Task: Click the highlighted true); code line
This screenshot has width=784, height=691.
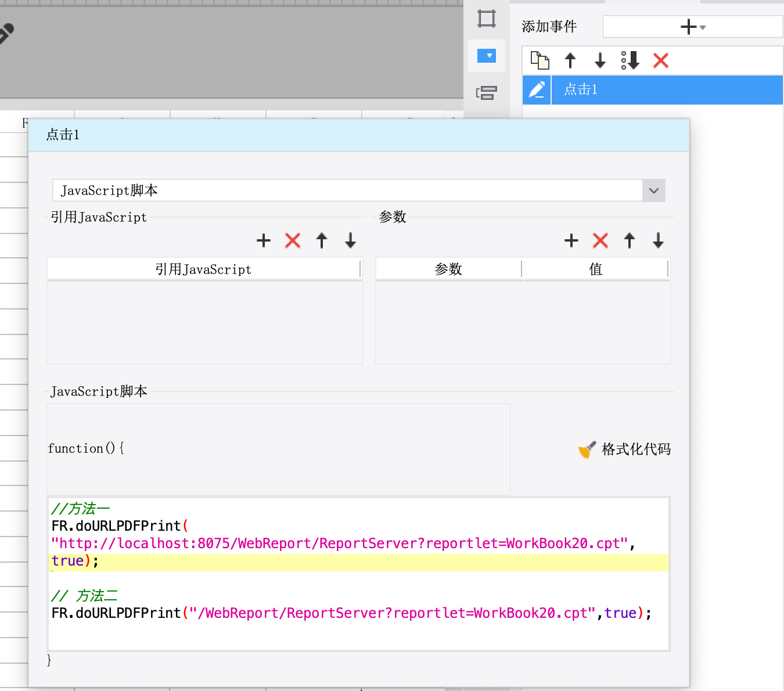Action: point(358,562)
